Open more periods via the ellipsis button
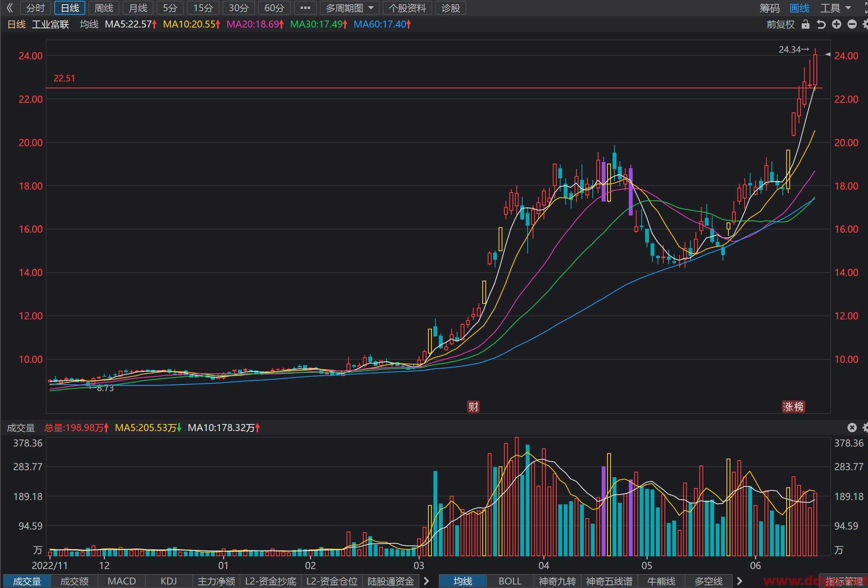Screen dimensions: 868x588 coord(305,8)
